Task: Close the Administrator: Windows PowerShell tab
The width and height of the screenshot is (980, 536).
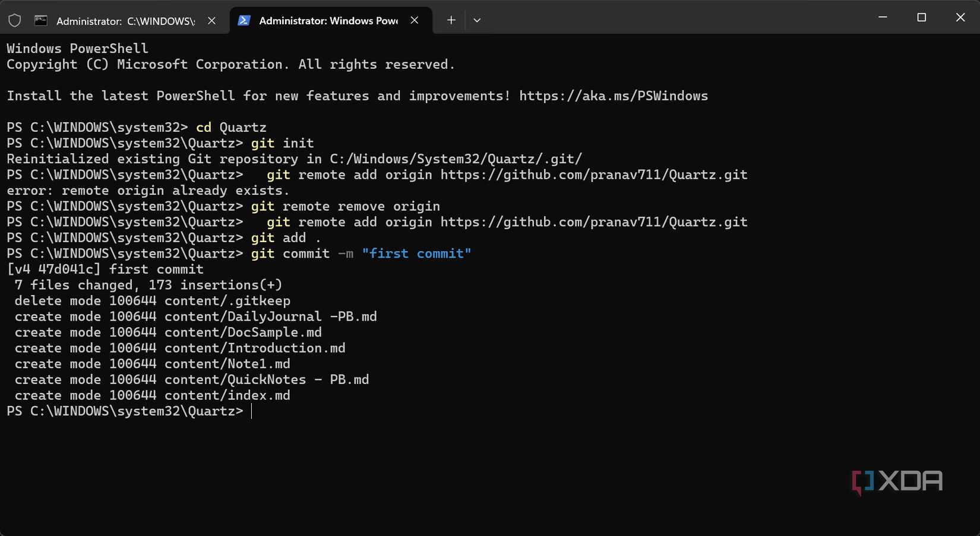Action: [415, 20]
